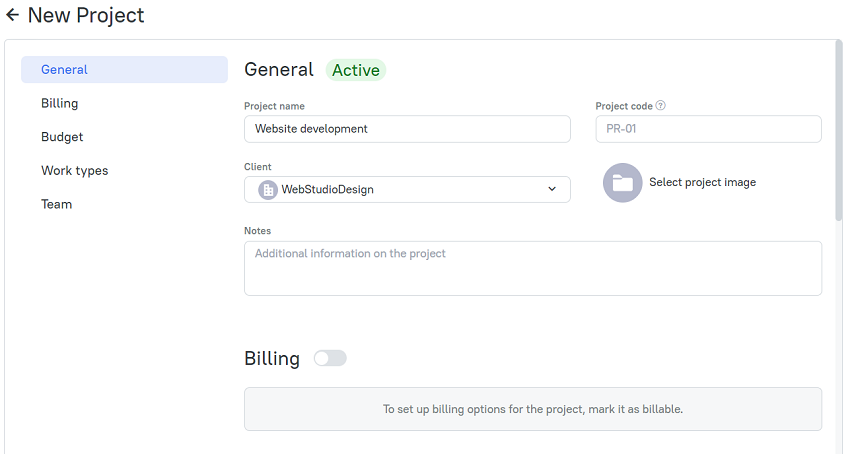Click the Notes text area
Image resolution: width=850 pixels, height=454 pixels.
pos(533,268)
